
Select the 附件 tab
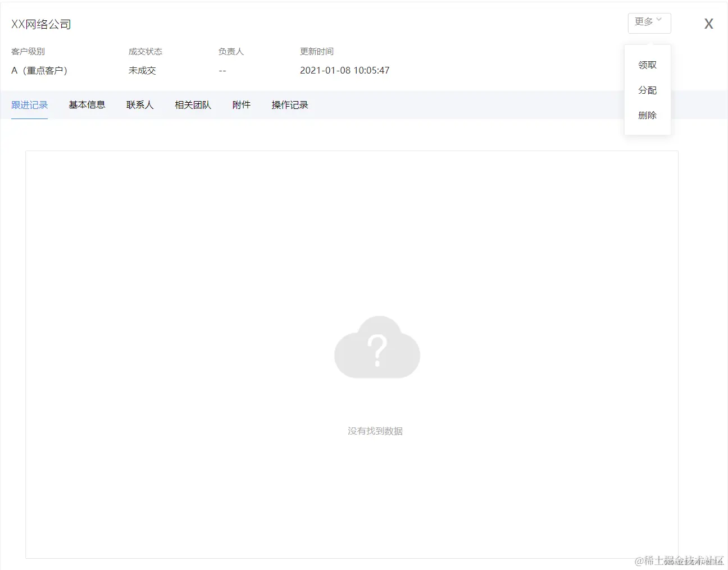click(x=242, y=105)
